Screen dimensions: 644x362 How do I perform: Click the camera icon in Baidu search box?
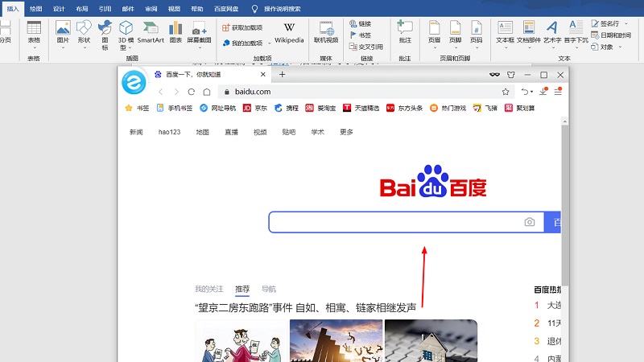coord(530,222)
